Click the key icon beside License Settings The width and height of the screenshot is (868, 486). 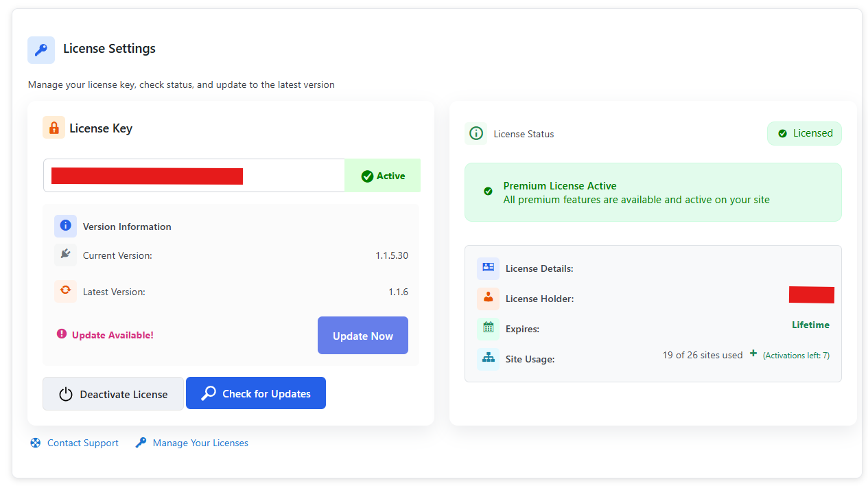coord(41,50)
